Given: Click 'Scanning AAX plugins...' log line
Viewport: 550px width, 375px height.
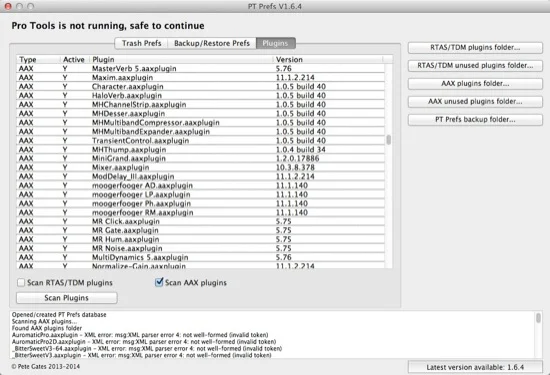Looking at the screenshot, I should pyautogui.click(x=44, y=321).
